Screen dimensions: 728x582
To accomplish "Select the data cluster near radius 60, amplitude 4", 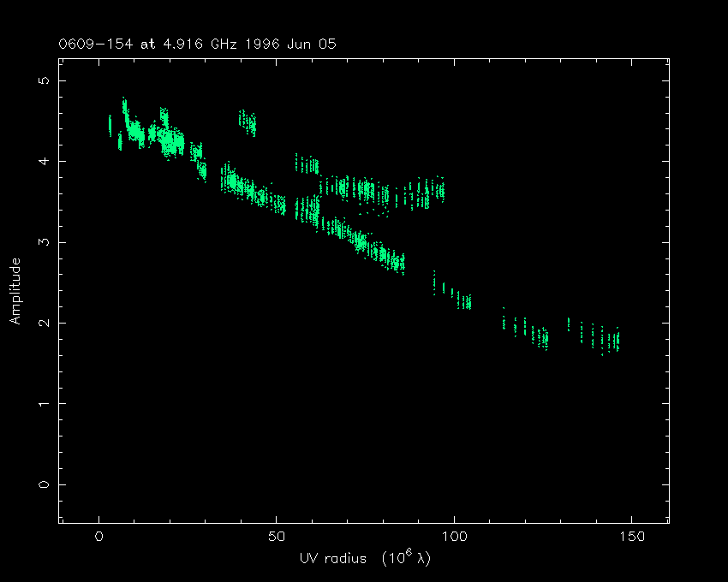I will [x=307, y=163].
